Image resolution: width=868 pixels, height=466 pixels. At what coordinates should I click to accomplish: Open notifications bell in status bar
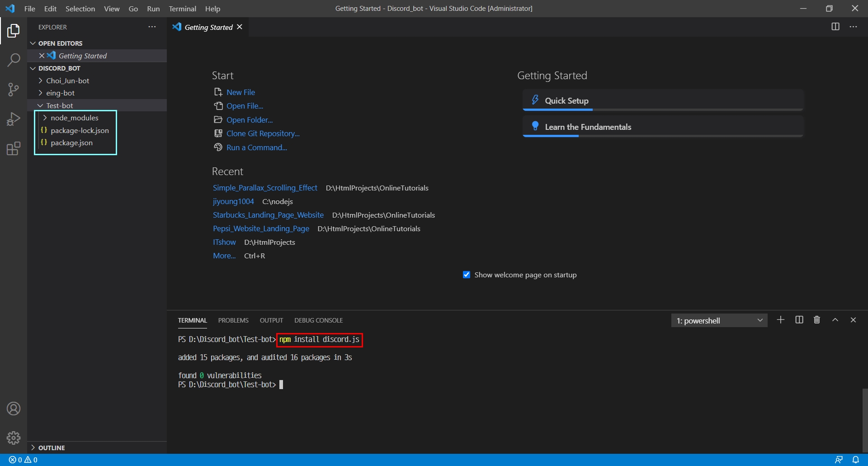pyautogui.click(x=855, y=460)
